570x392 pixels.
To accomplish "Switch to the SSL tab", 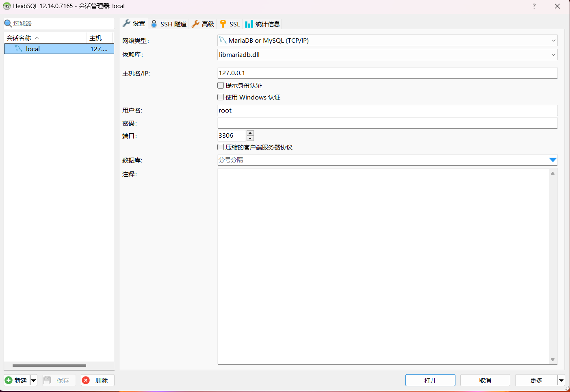I will [x=230, y=24].
